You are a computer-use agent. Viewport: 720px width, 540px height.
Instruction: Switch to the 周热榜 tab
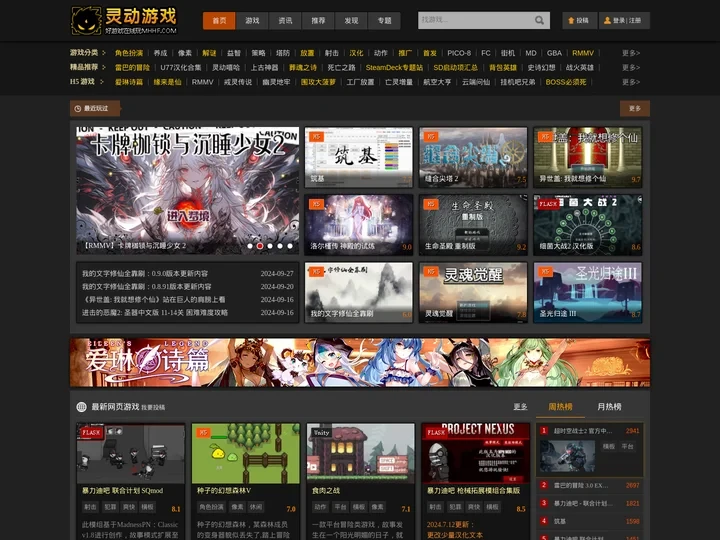point(560,407)
